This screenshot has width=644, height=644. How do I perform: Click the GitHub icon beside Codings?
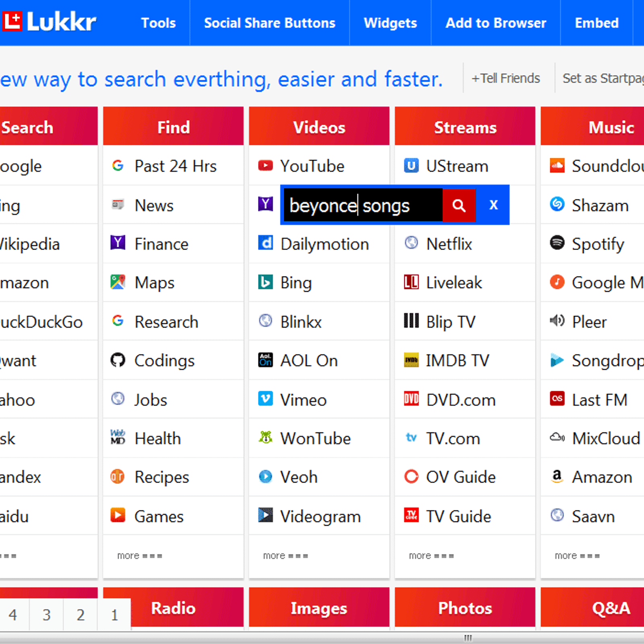coord(118,360)
